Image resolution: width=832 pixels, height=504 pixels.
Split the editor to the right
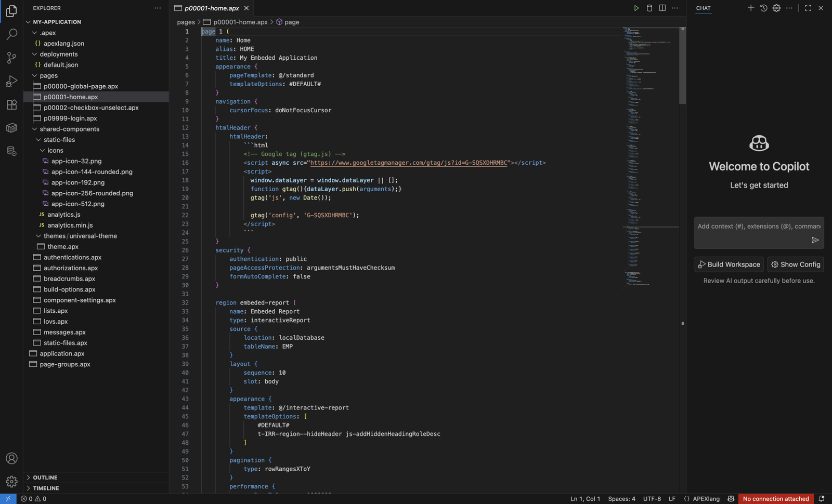click(662, 8)
